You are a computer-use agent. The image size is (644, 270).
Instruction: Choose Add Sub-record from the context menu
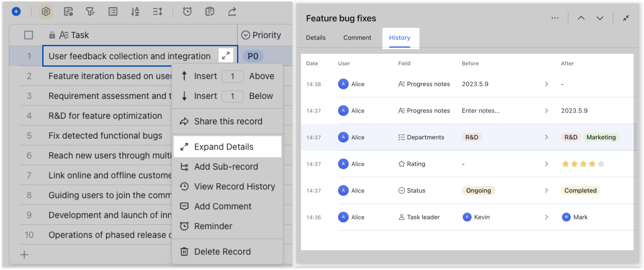(227, 166)
